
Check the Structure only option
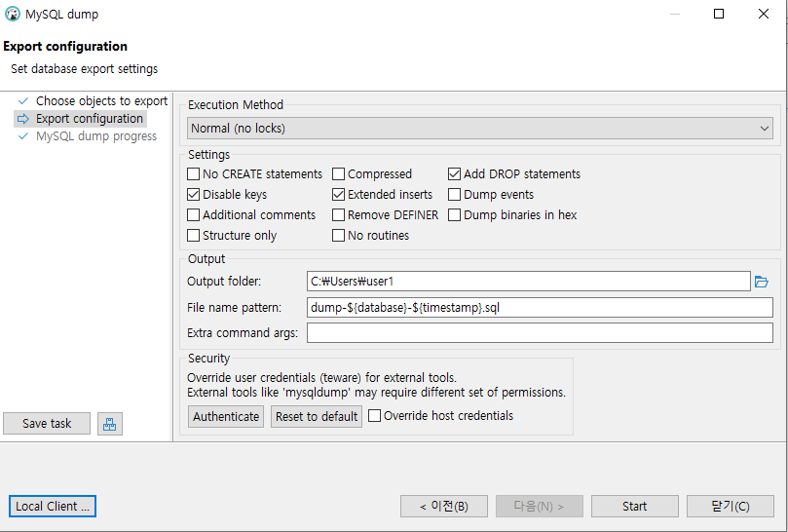[x=194, y=236]
